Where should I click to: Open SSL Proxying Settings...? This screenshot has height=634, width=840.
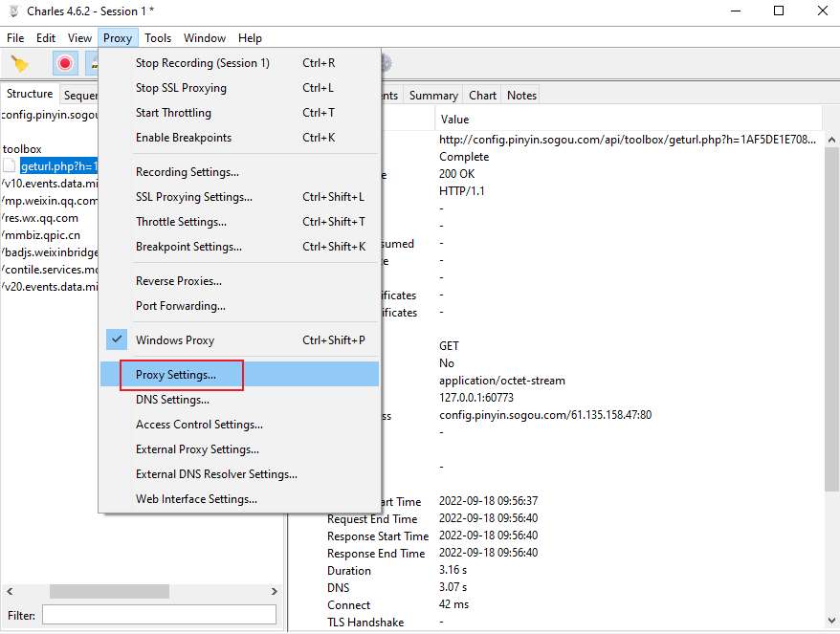point(239,197)
